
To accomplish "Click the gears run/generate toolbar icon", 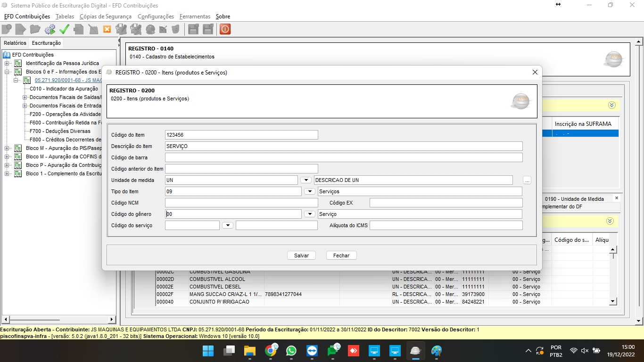I will coord(50,29).
